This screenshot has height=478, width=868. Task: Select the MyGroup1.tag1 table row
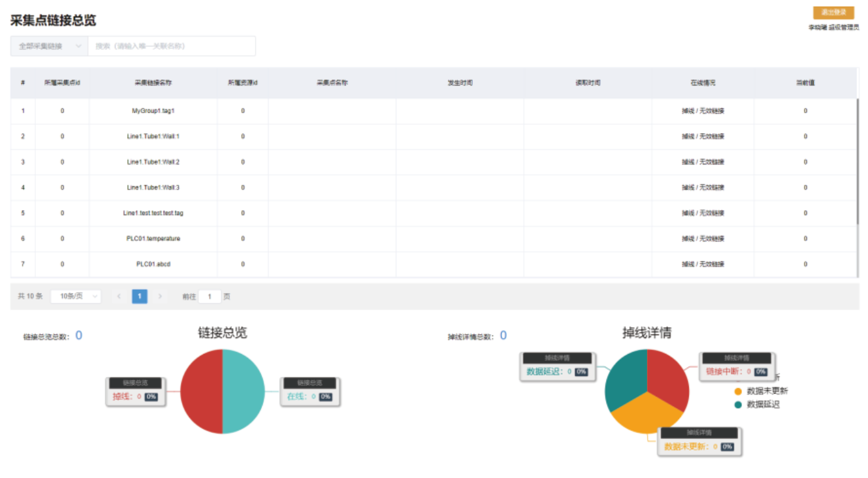153,111
